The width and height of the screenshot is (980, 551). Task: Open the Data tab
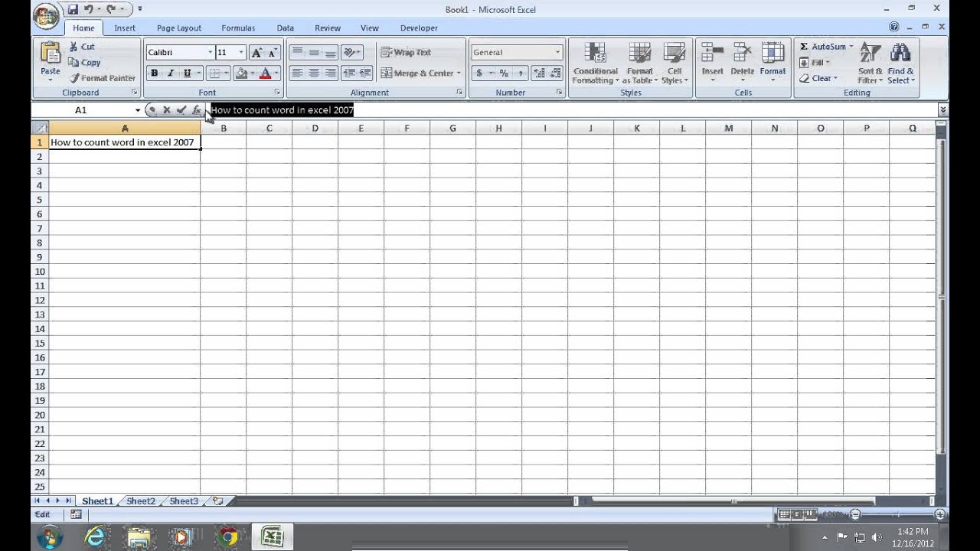[286, 28]
